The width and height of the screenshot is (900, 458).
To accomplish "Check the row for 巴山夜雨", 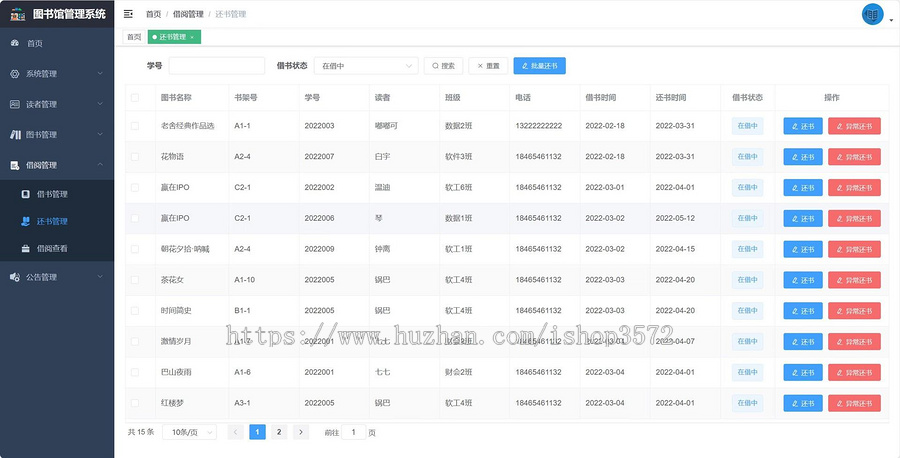I will coord(135,372).
